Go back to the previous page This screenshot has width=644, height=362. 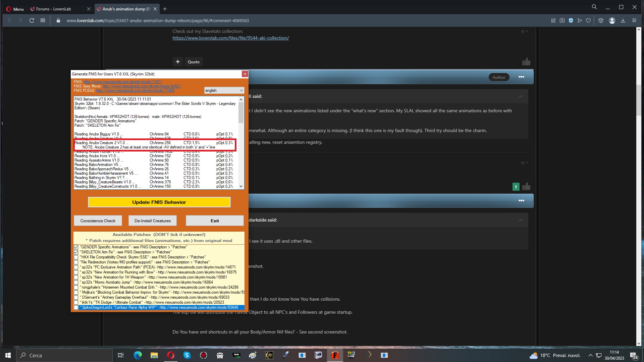(x=9, y=20)
